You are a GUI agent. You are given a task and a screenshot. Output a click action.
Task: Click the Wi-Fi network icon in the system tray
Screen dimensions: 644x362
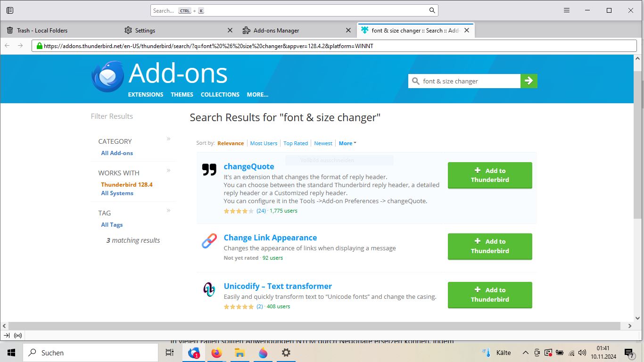pyautogui.click(x=571, y=353)
